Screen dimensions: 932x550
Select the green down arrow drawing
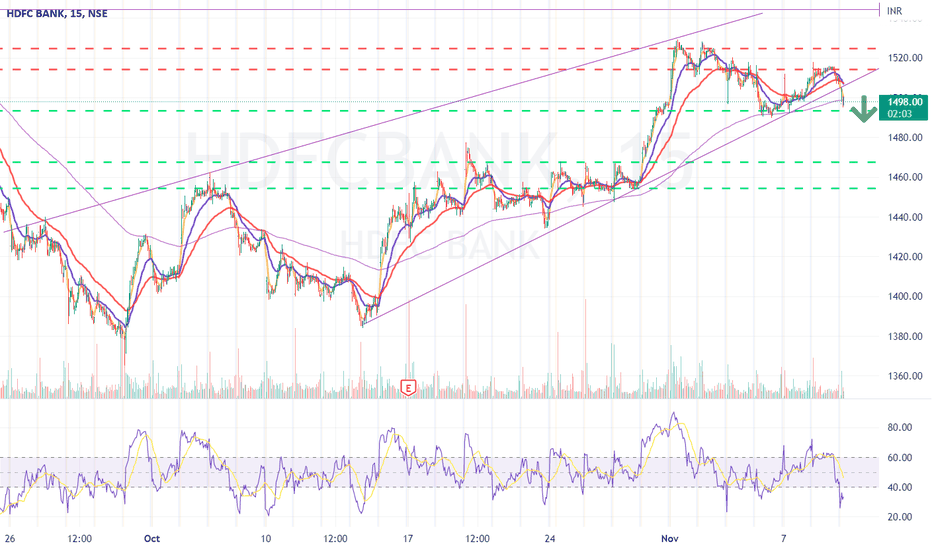click(x=863, y=110)
